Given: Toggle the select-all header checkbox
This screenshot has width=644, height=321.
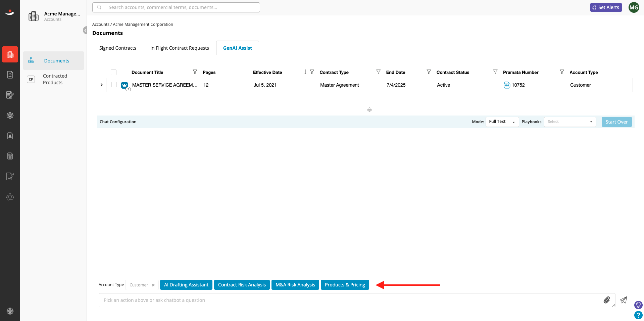Looking at the screenshot, I should pyautogui.click(x=113, y=72).
